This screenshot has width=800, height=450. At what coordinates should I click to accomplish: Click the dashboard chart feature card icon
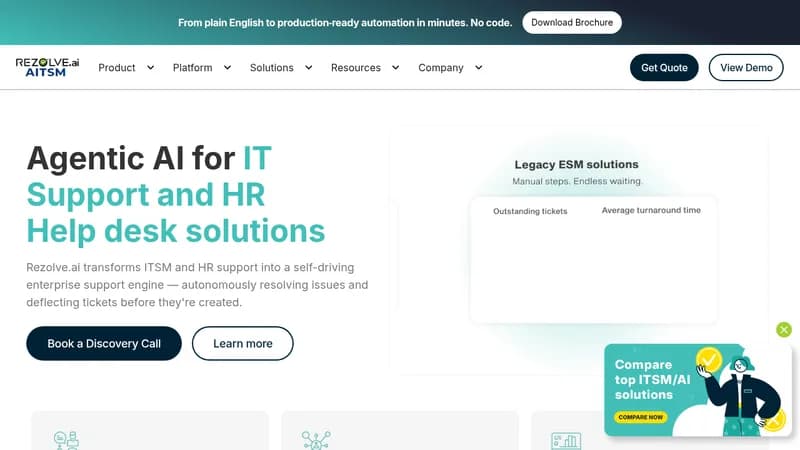[x=566, y=441]
